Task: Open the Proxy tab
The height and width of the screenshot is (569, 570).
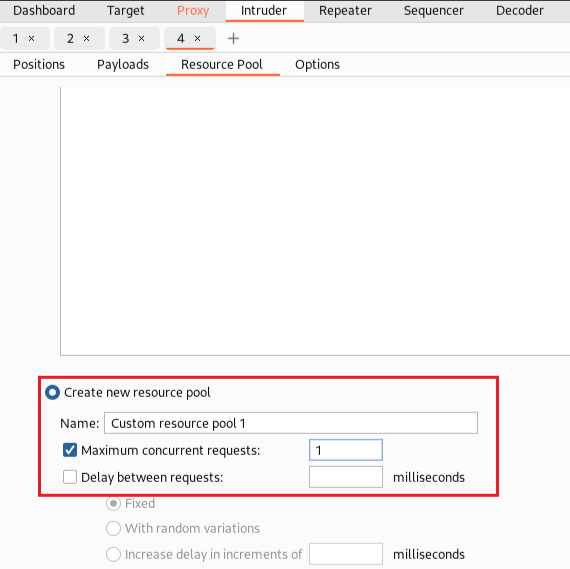Action: point(193,11)
